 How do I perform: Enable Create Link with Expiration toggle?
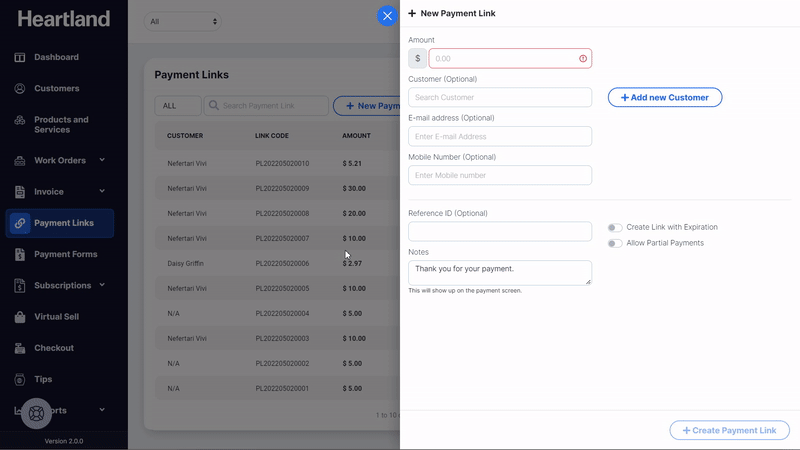coord(615,228)
